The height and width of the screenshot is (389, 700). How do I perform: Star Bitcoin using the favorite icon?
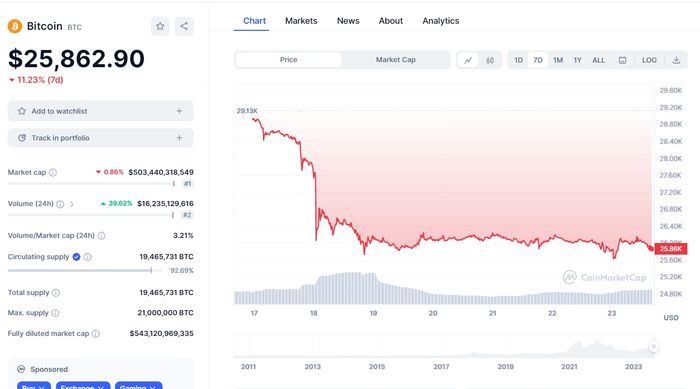click(x=160, y=26)
